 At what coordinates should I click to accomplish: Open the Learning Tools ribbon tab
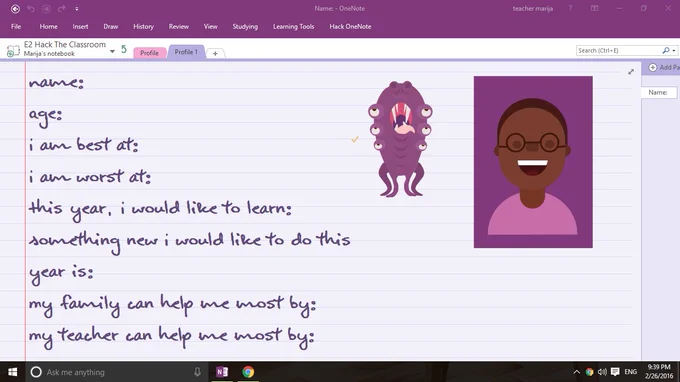click(x=294, y=26)
